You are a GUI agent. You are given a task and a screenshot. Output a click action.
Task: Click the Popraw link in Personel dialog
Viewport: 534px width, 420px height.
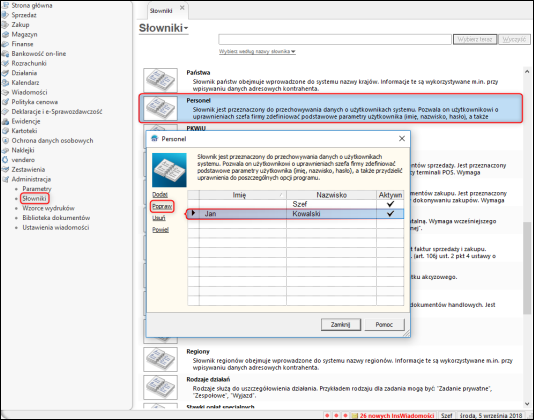(x=162, y=206)
